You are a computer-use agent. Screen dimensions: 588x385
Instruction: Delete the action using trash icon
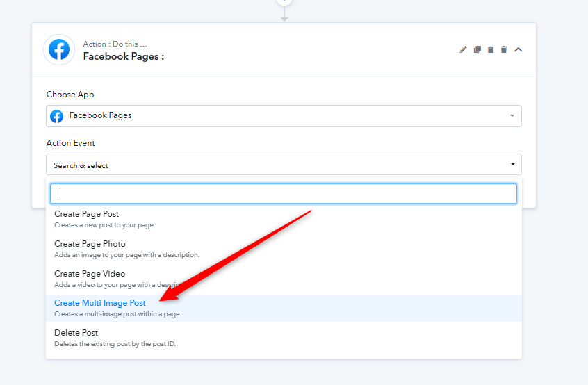coord(504,49)
